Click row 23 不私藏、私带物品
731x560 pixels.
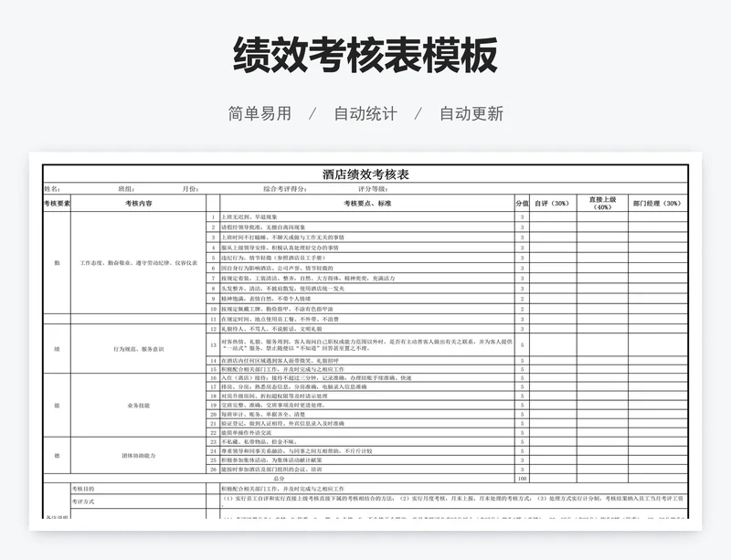point(367,441)
